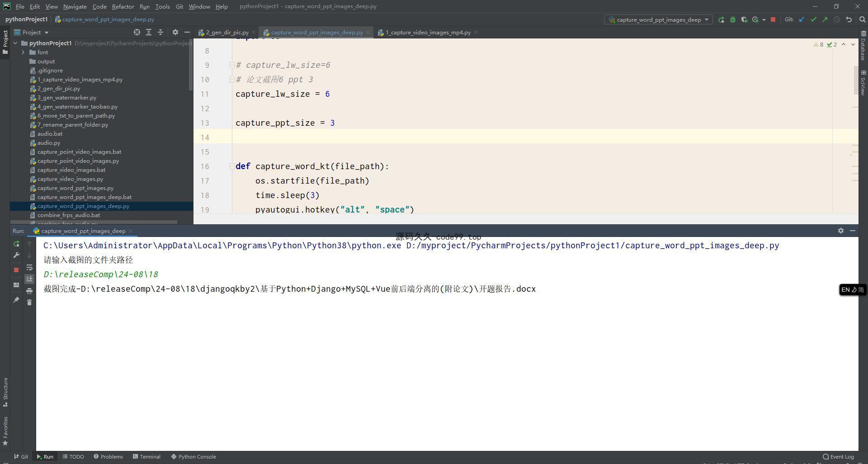Clear console output with the trash icon
This screenshot has height=464, width=868.
pos(29,303)
